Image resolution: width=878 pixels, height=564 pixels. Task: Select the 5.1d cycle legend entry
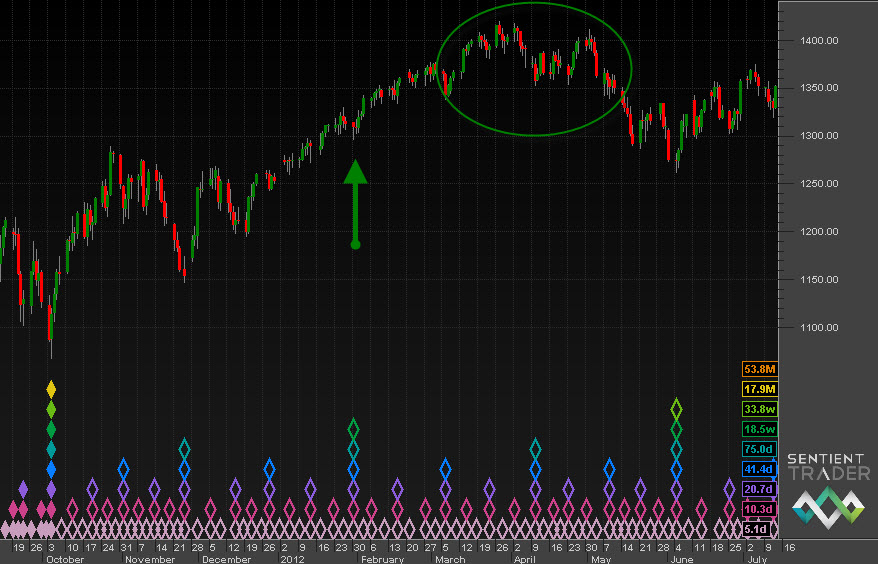pyautogui.click(x=757, y=529)
